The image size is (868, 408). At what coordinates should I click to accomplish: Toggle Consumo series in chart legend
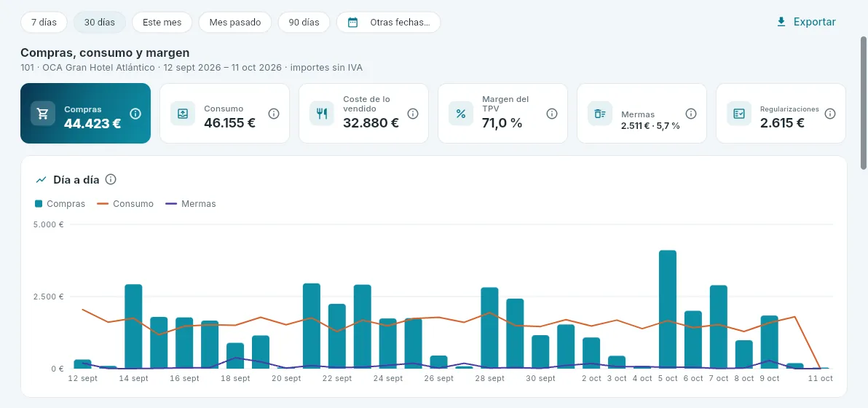point(126,204)
